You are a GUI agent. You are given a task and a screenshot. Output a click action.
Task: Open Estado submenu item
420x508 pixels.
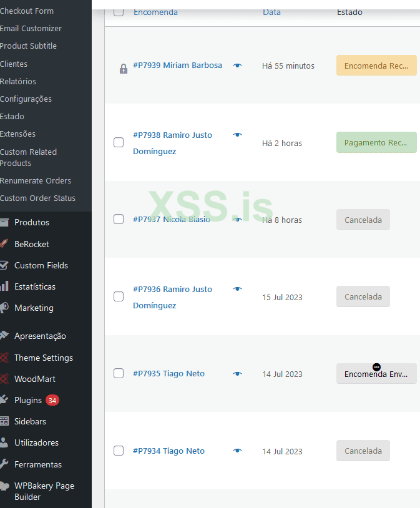coord(12,116)
